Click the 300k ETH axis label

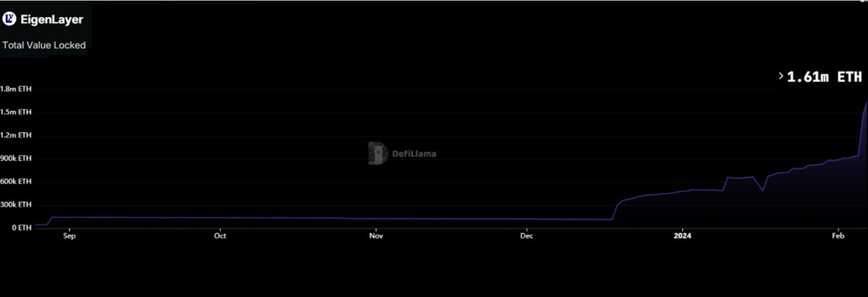coord(17,205)
